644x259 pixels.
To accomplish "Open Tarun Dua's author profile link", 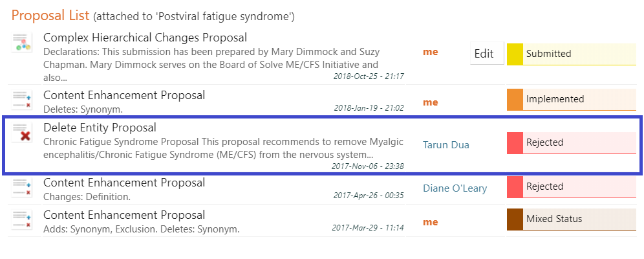I will 445,144.
